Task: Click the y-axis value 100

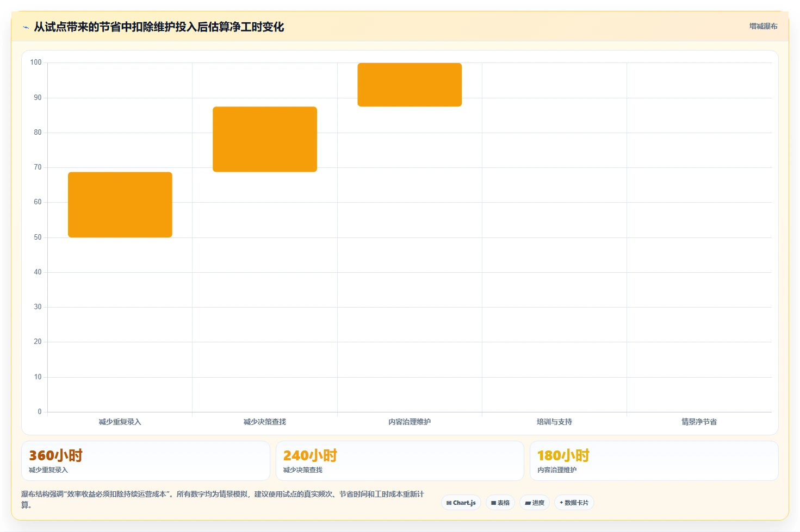Action: point(36,62)
